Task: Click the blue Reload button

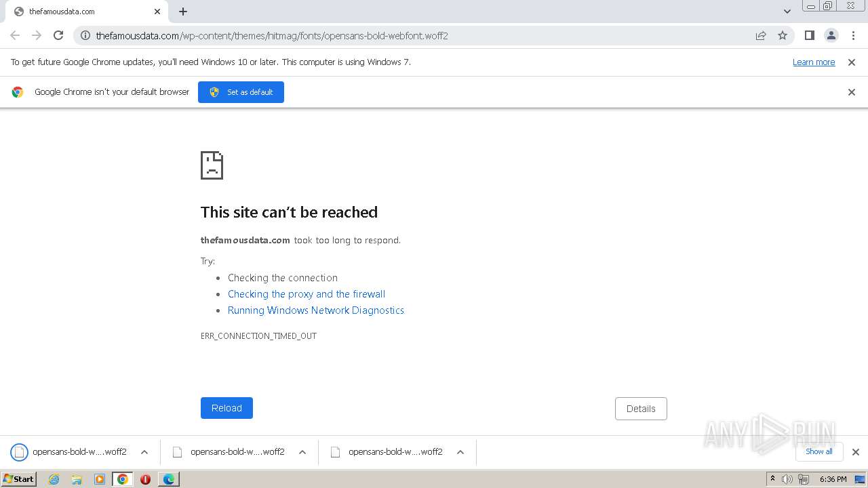Action: 226,408
